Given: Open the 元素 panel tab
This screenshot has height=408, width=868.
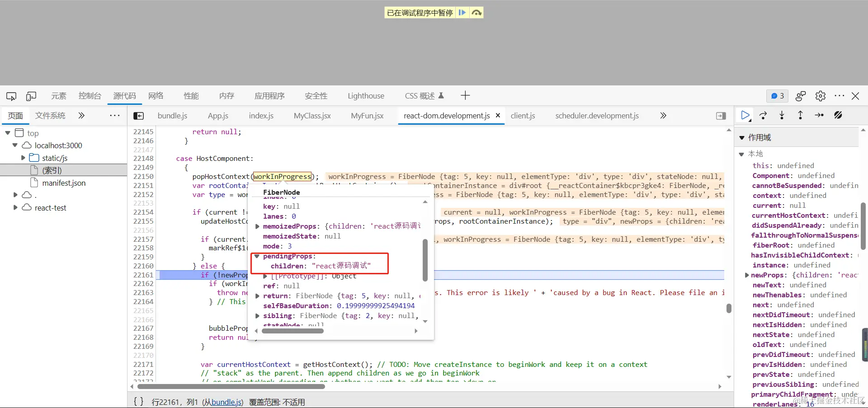Looking at the screenshot, I should (59, 96).
